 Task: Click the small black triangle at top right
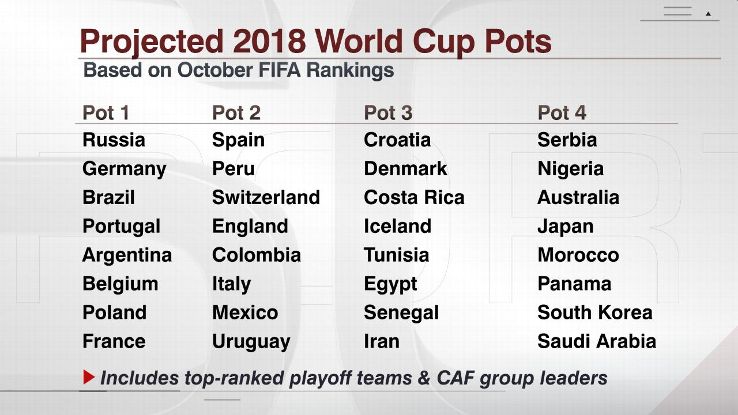pos(708,14)
